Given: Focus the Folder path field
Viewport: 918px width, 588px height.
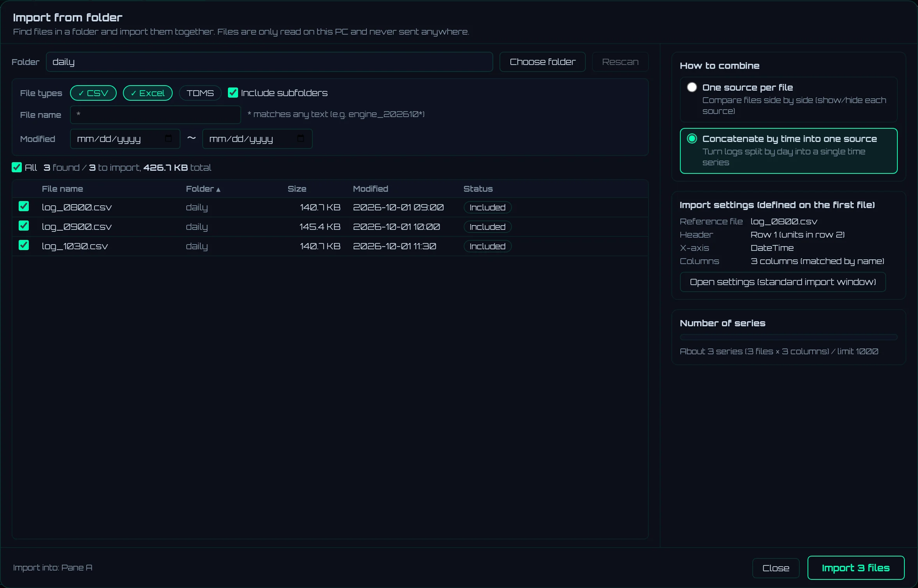Looking at the screenshot, I should (270, 62).
